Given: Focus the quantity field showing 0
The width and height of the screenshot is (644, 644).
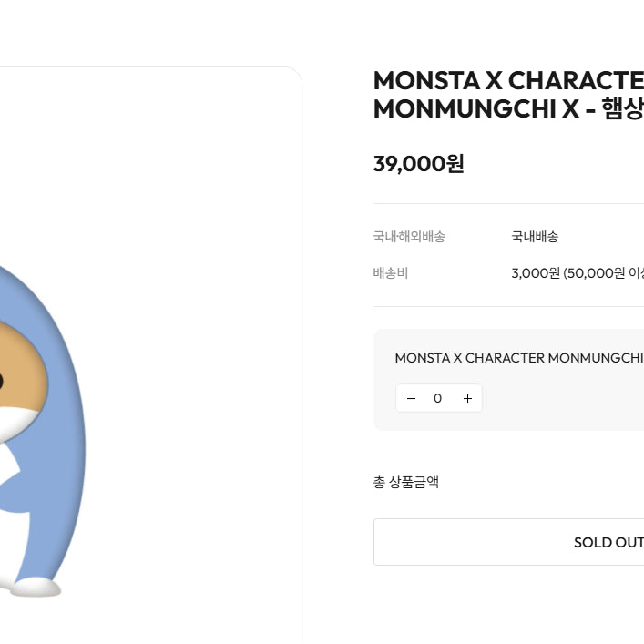Looking at the screenshot, I should (x=438, y=398).
